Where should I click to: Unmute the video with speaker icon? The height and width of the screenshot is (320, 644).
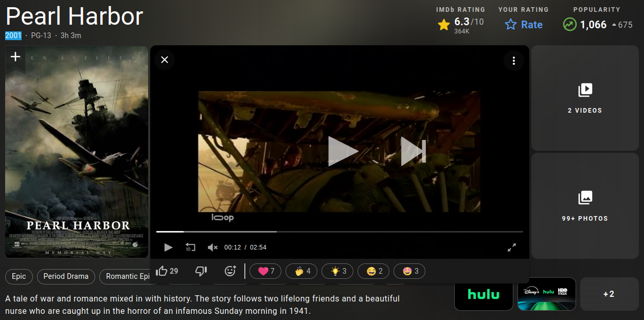click(x=212, y=247)
